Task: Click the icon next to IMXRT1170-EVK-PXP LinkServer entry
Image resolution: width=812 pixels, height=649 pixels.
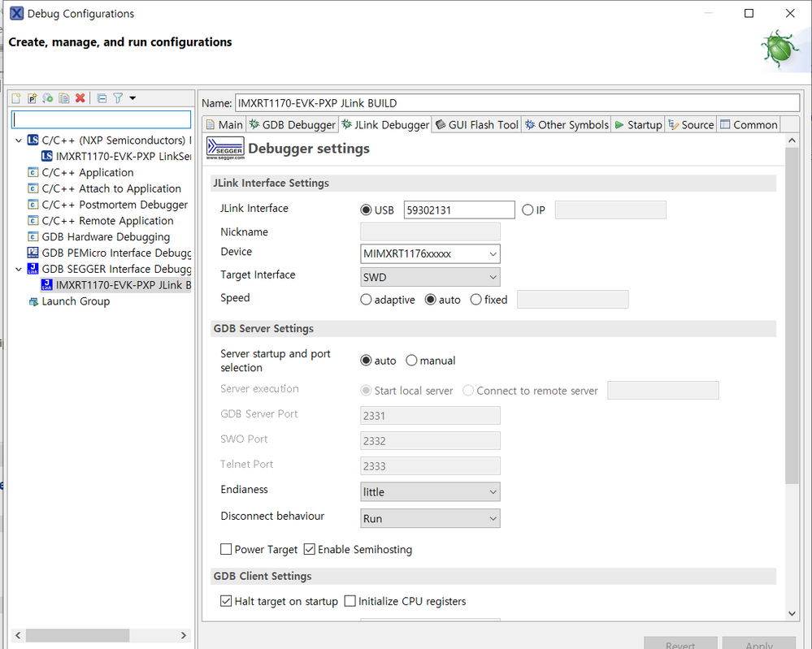Action: (46, 156)
